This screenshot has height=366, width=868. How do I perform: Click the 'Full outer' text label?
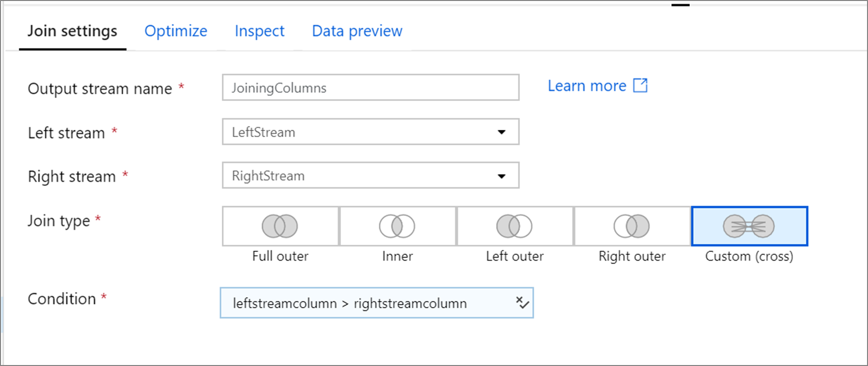[280, 256]
